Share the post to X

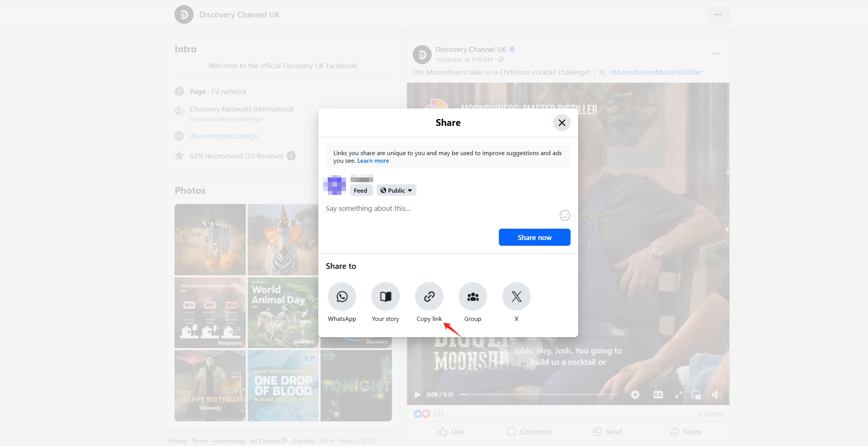(516, 296)
